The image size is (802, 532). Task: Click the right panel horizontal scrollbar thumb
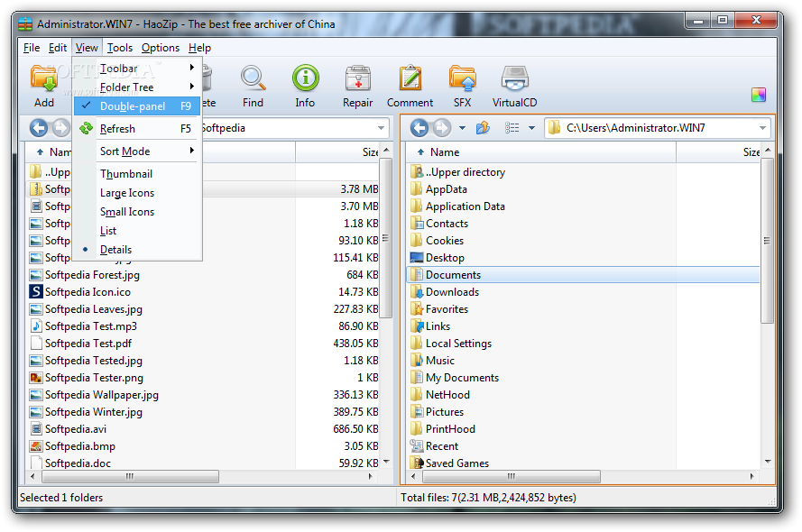(511, 476)
